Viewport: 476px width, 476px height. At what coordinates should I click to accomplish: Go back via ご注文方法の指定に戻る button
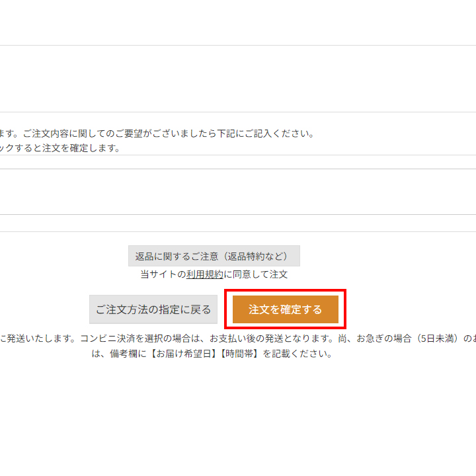tap(153, 309)
